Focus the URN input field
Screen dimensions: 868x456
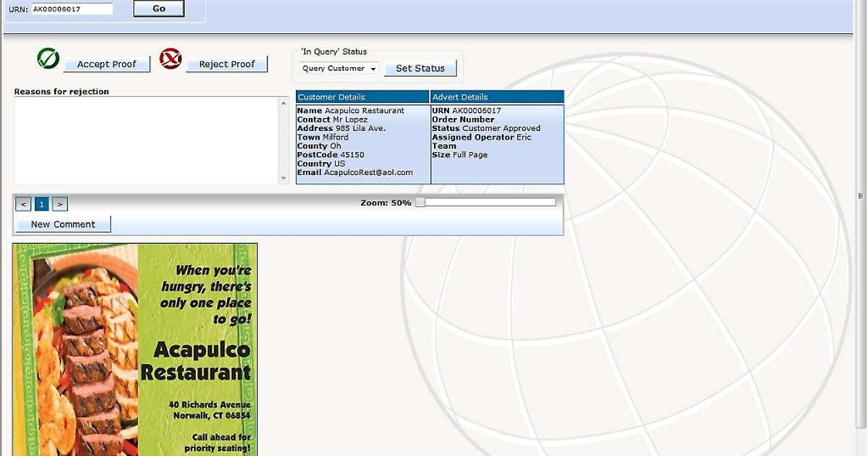pos(72,9)
